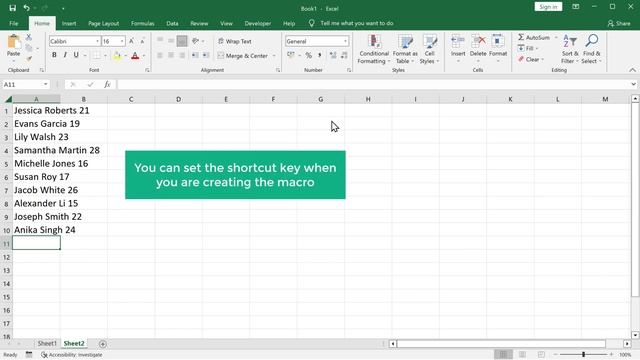Toggle Wrap Text

235,41
